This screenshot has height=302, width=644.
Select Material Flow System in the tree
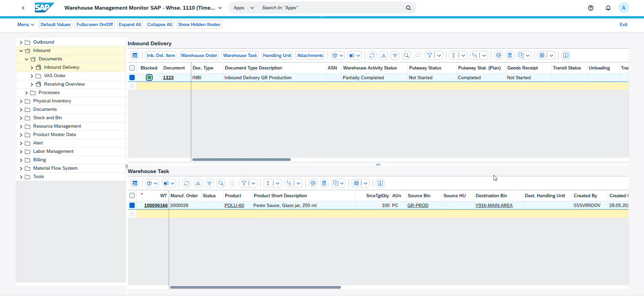[x=55, y=168]
